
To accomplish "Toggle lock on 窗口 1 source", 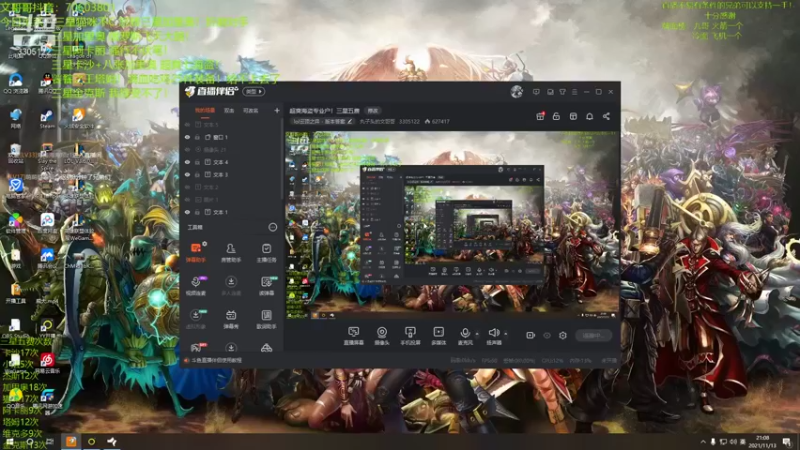I will 197,137.
